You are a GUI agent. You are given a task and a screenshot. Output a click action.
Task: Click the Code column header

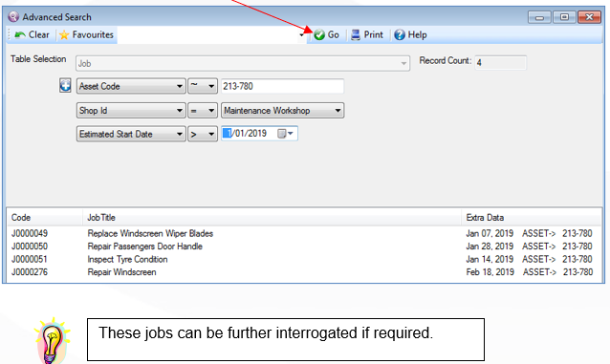[45, 218]
